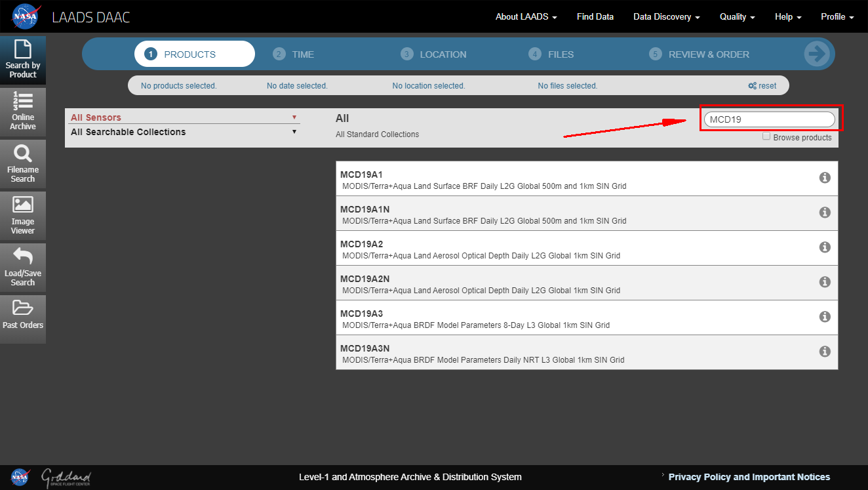The height and width of the screenshot is (490, 868).
Task: Enable the Browse products checkbox
Action: (766, 136)
